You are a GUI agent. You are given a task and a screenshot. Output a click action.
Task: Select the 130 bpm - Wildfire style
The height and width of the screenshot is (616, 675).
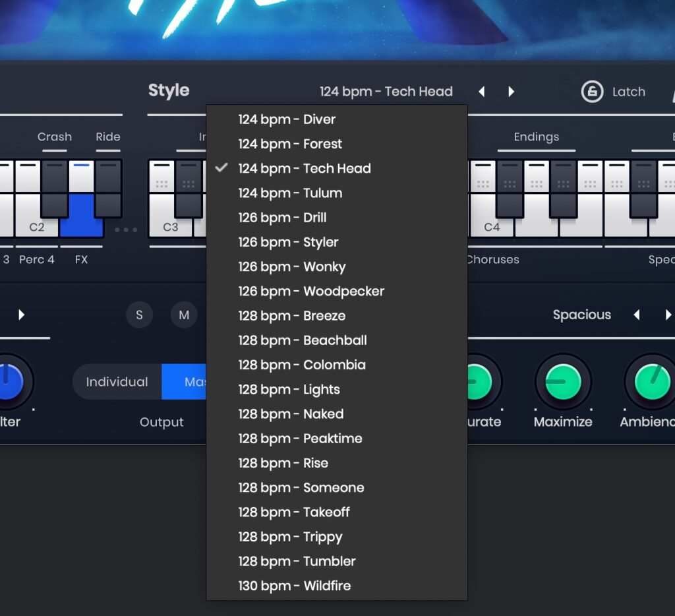click(294, 586)
